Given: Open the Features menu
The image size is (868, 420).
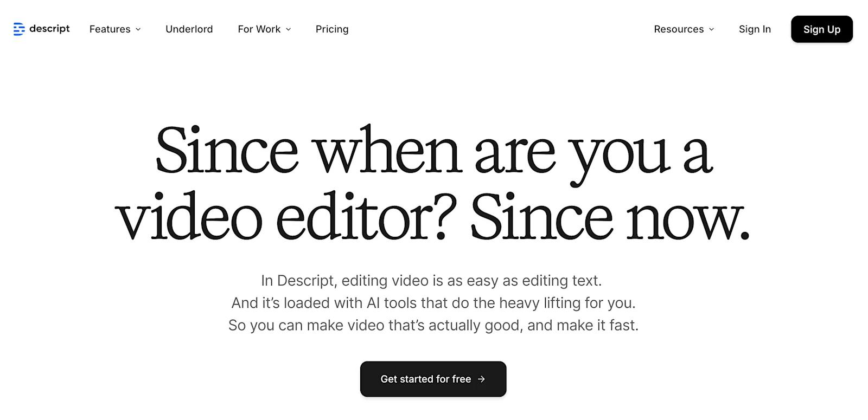Looking at the screenshot, I should [x=110, y=29].
